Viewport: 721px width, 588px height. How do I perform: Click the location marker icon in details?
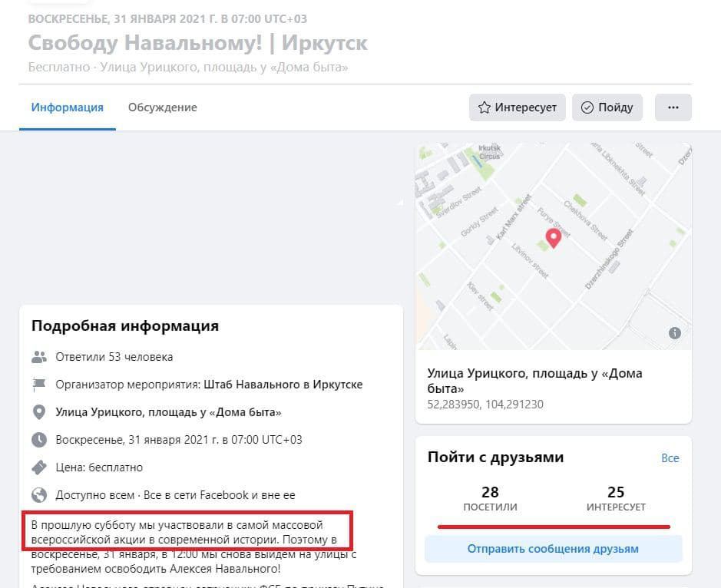pyautogui.click(x=39, y=412)
